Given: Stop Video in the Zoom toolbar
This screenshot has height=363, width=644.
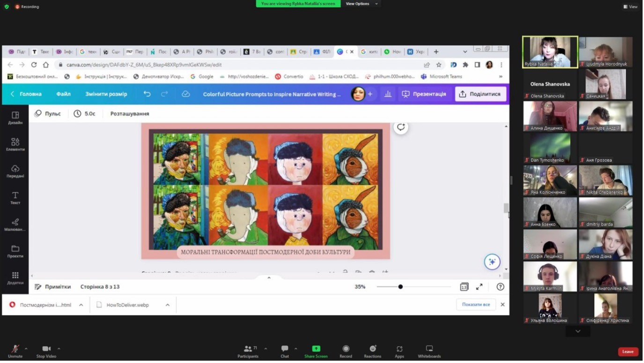Looking at the screenshot, I should point(46,352).
